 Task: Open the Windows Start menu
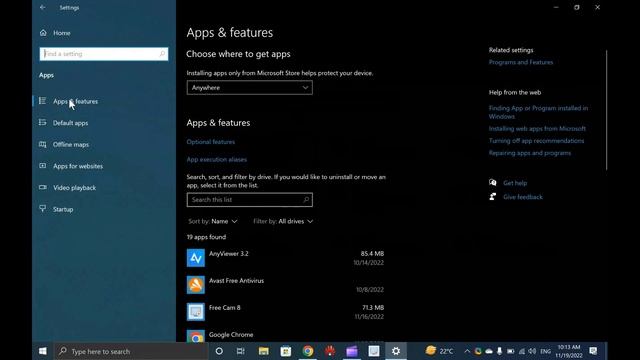[x=43, y=351]
